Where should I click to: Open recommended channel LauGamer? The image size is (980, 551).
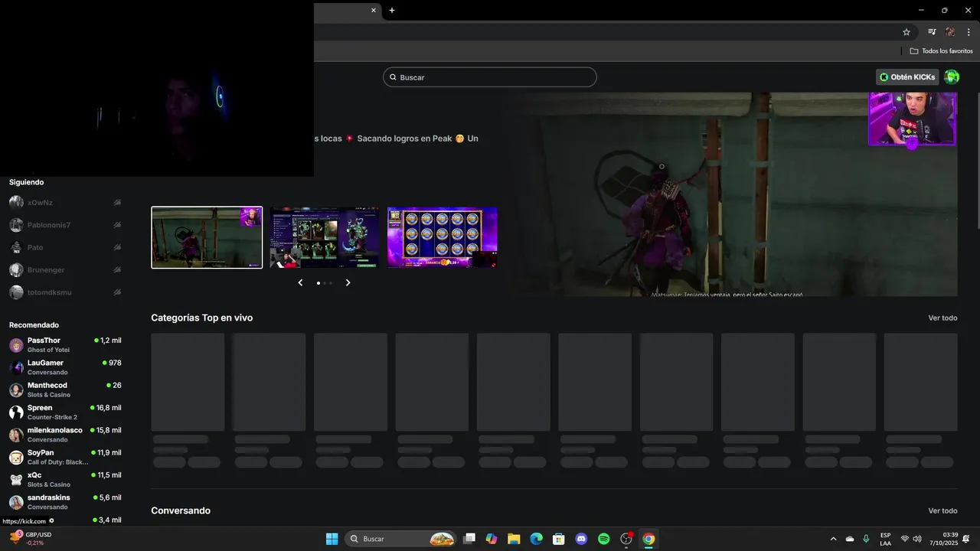point(65,367)
